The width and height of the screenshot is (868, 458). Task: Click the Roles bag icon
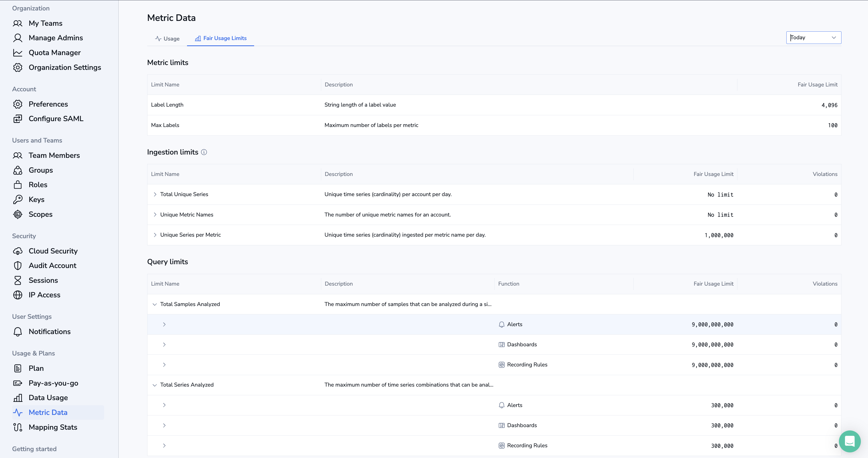18,185
